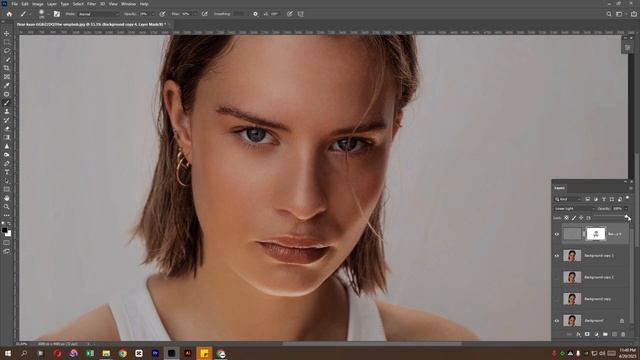Select the Rectangle shape tool
This screenshot has height=360, width=640.
pyautogui.click(x=7, y=189)
